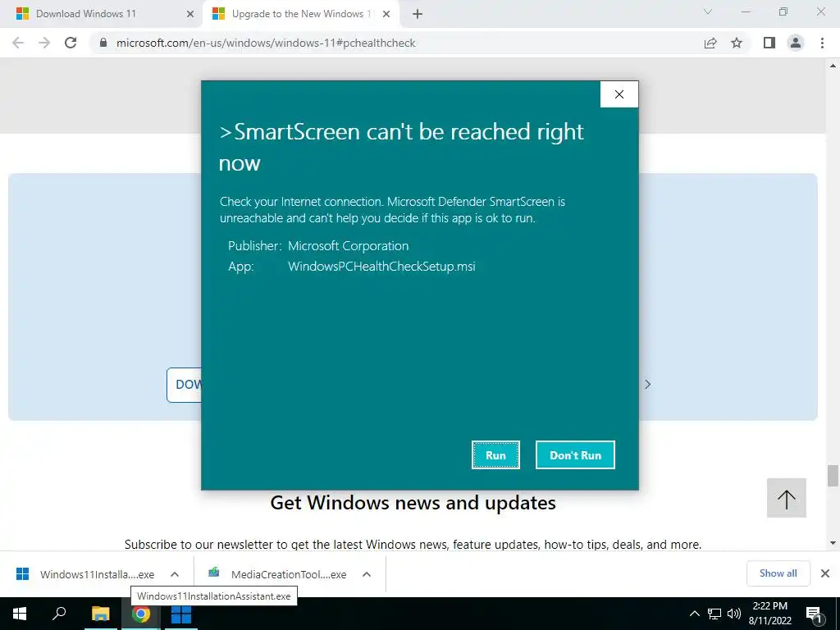Image resolution: width=840 pixels, height=630 pixels.
Task: Open the notification center
Action: 814,614
